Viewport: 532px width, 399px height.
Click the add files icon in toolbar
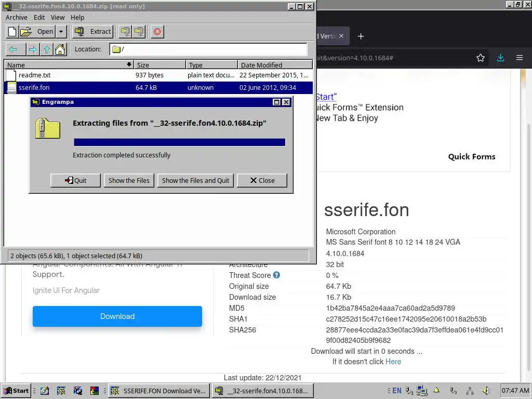pyautogui.click(x=126, y=32)
